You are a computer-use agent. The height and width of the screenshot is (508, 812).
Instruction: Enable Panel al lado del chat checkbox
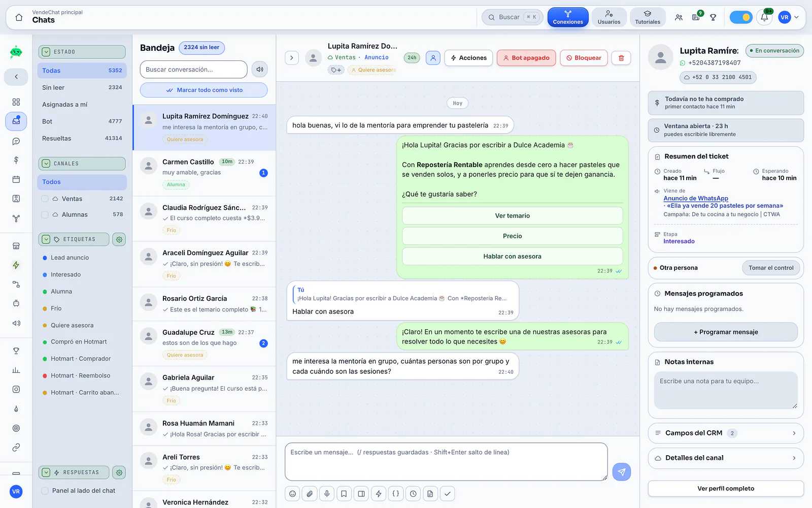click(x=45, y=491)
